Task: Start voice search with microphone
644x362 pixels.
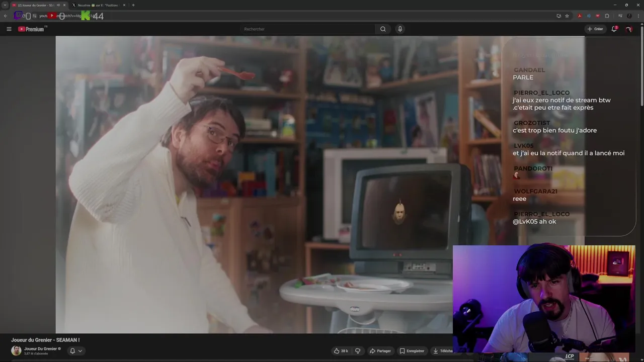Action: [x=400, y=29]
